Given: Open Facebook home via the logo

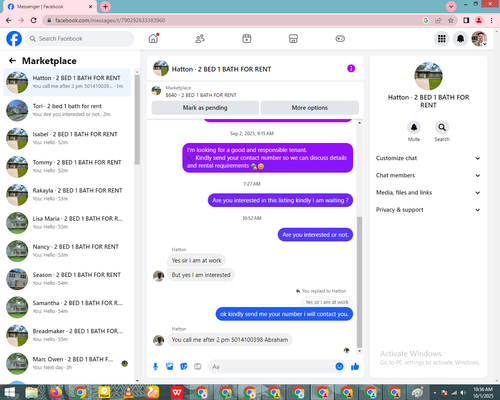Looking at the screenshot, I should pyautogui.click(x=14, y=39).
